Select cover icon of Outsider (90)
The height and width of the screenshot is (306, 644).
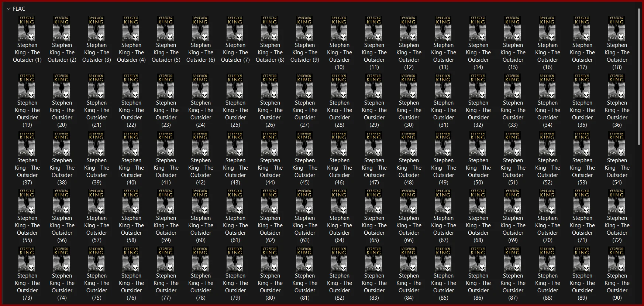pyautogui.click(x=617, y=259)
